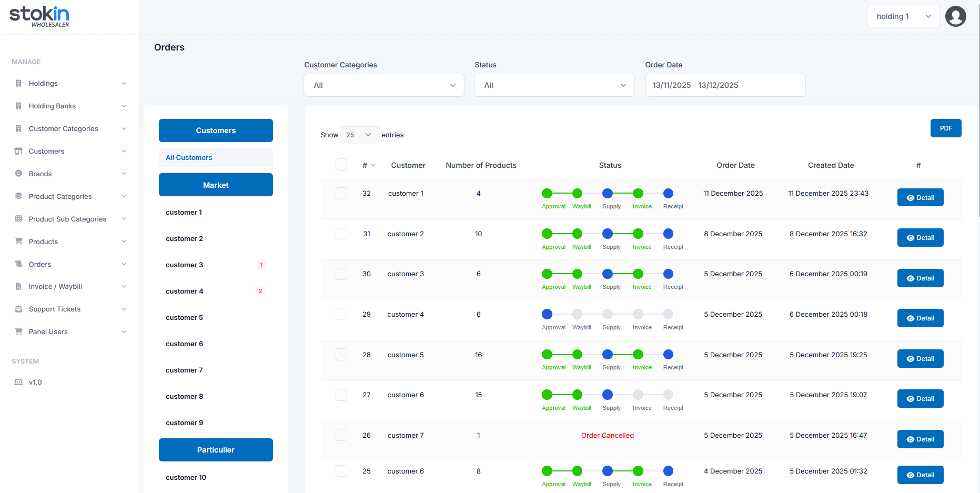Screen dimensions: 980x493
Task: Change the show entries count dropdown
Action: coord(359,135)
